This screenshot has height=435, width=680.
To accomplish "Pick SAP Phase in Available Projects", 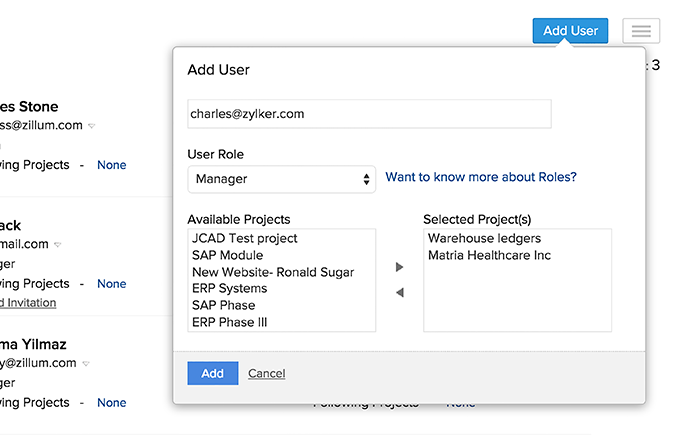I will (224, 305).
